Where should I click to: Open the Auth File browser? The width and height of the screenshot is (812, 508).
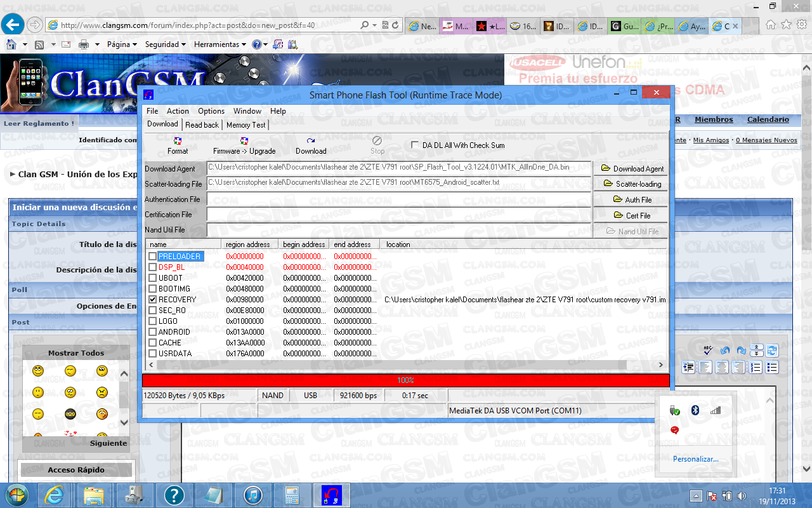[x=631, y=199]
